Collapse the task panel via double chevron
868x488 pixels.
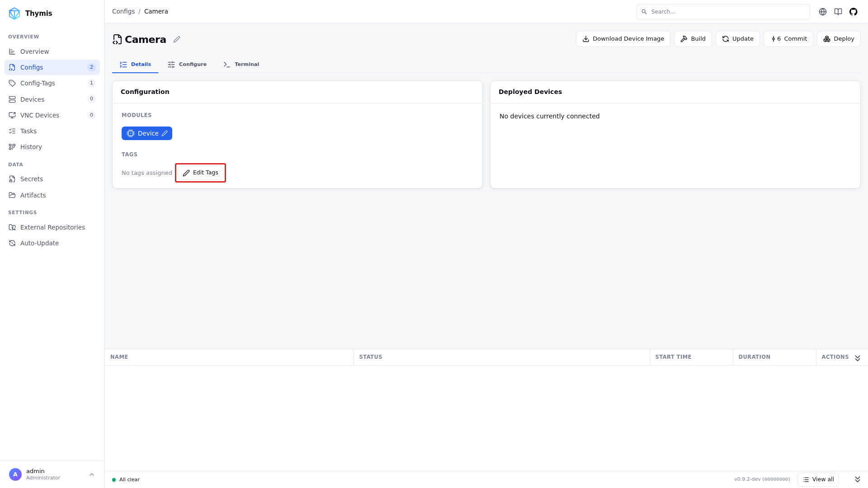[857, 358]
